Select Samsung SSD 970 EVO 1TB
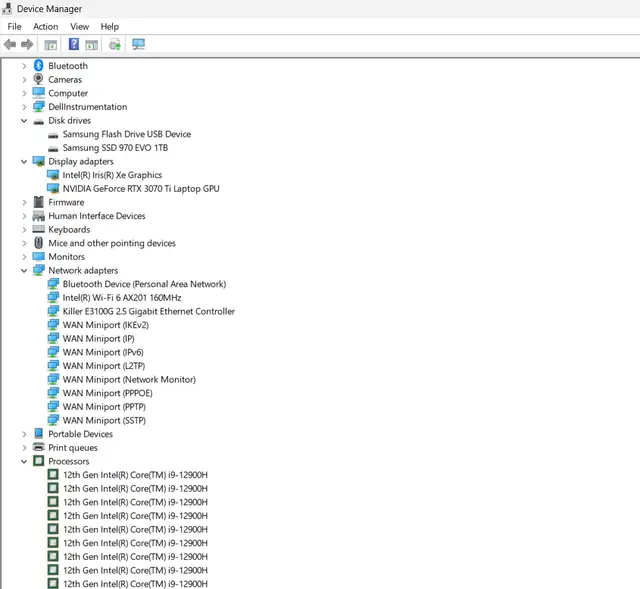Image resolution: width=640 pixels, height=589 pixels. (115, 148)
